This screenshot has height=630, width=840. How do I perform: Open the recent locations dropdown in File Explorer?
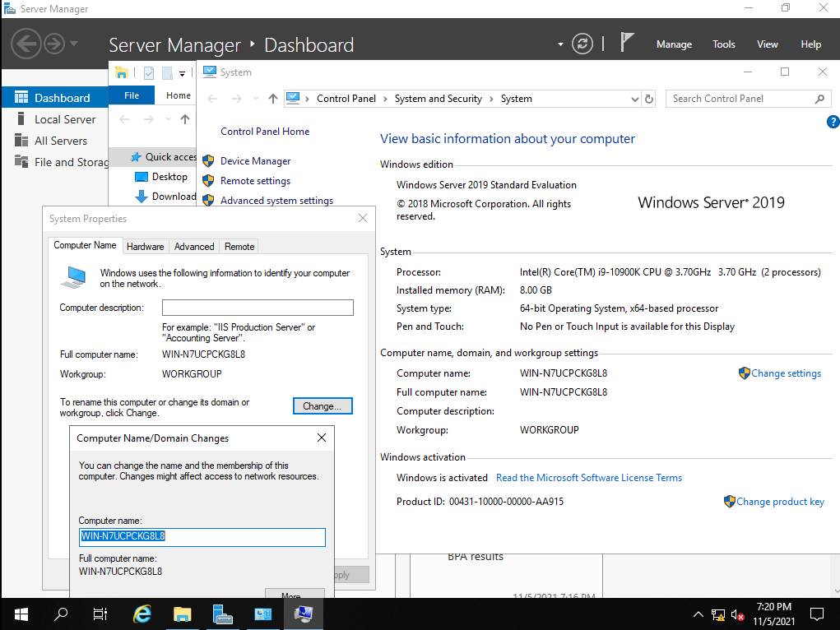click(x=168, y=119)
